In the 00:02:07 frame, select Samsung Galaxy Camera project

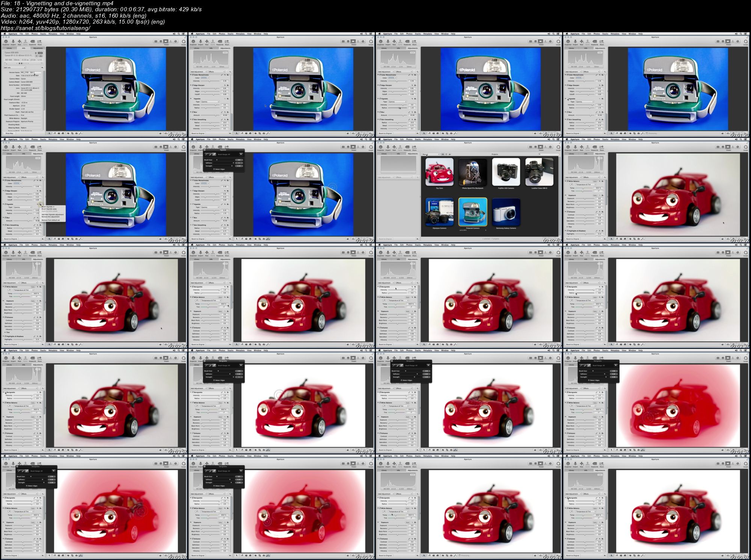point(506,212)
